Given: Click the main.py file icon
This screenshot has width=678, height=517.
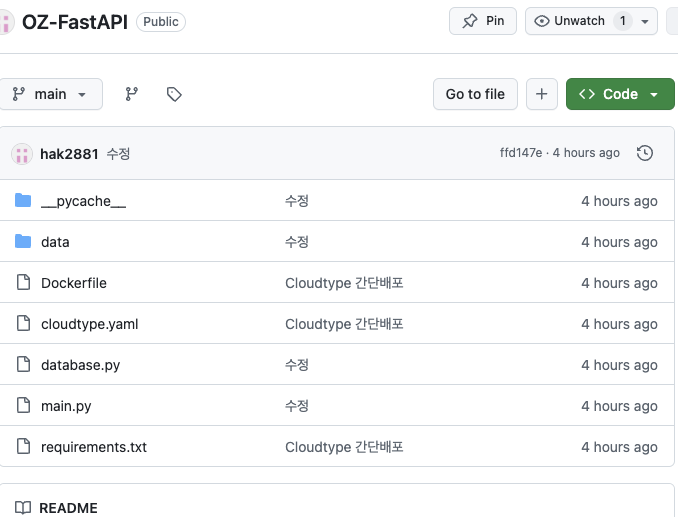Looking at the screenshot, I should click(23, 405).
